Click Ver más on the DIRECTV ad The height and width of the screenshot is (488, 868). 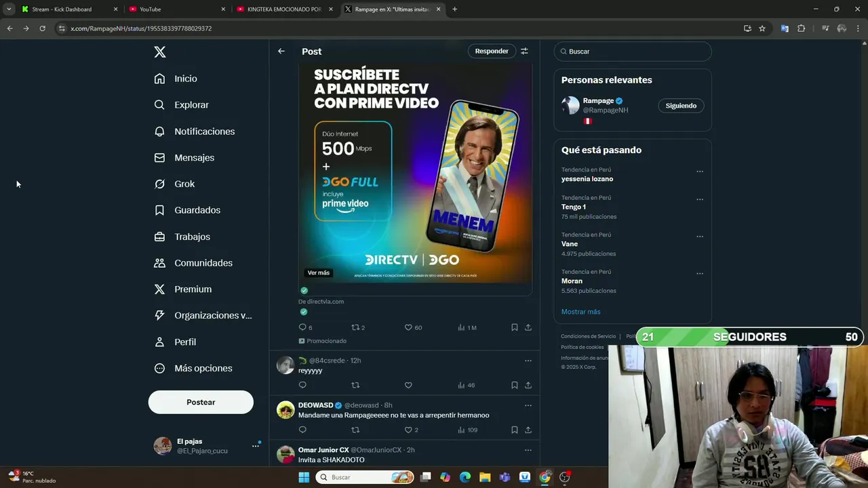[318, 272]
